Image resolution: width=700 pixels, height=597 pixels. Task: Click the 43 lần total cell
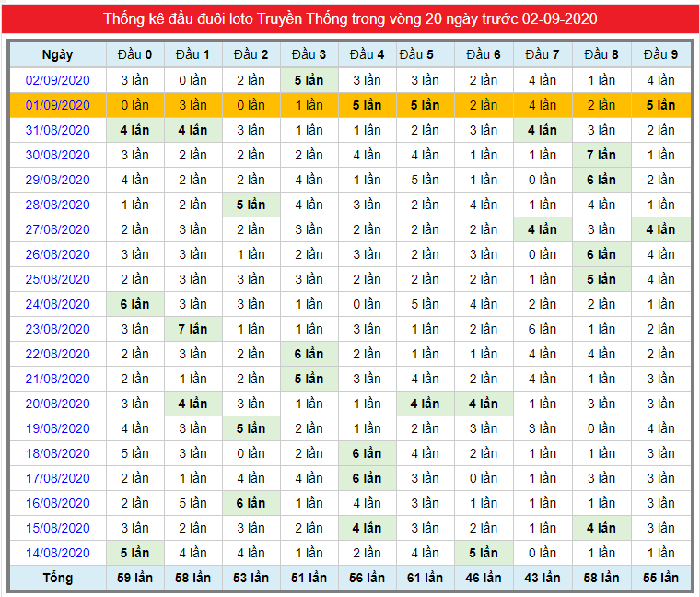[x=542, y=578]
